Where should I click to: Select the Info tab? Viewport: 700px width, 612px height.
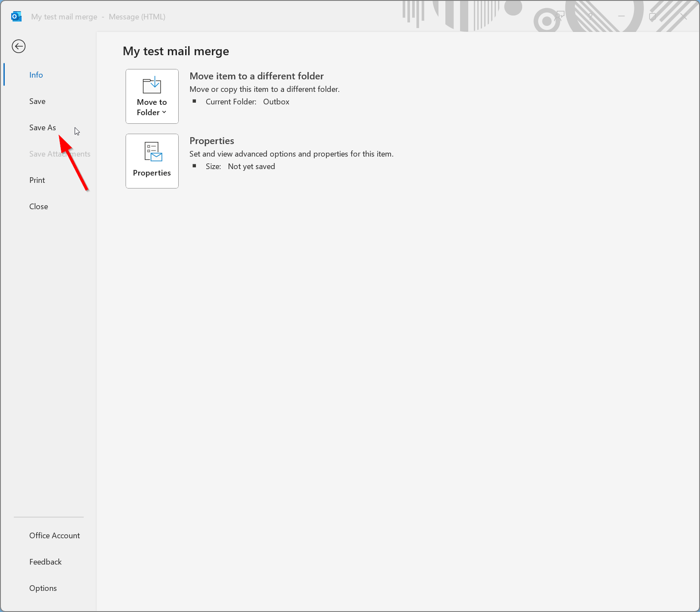tap(36, 75)
